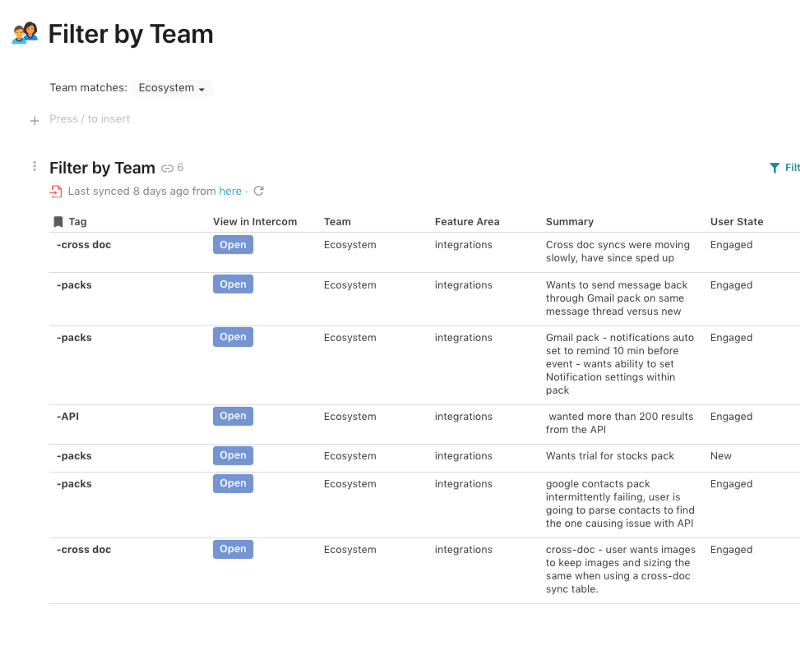Image resolution: width=800 pixels, height=645 pixels.
Task: Click the main 'Filter by Team' page heading
Action: pyautogui.click(x=131, y=34)
